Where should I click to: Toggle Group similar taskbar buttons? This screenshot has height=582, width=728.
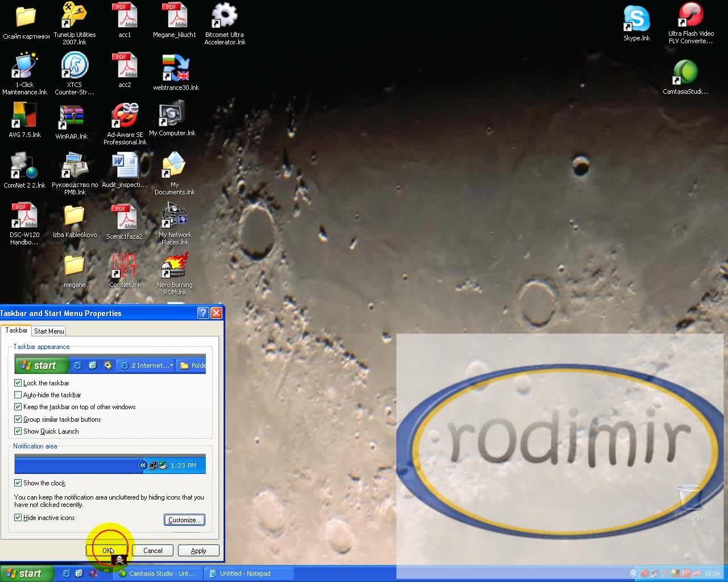click(x=18, y=419)
